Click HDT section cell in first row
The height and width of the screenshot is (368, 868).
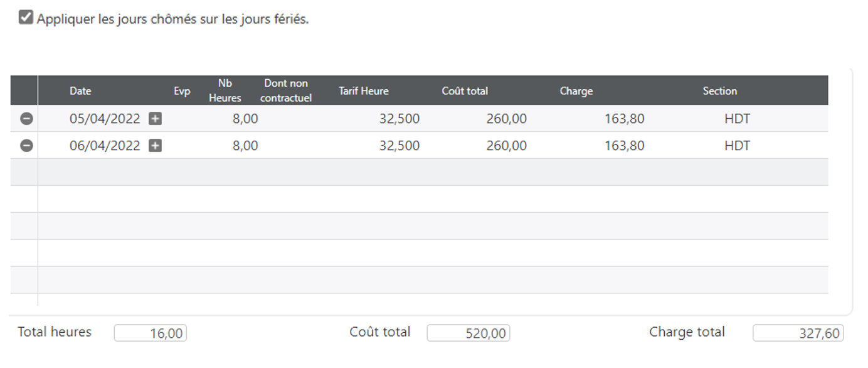[737, 119]
